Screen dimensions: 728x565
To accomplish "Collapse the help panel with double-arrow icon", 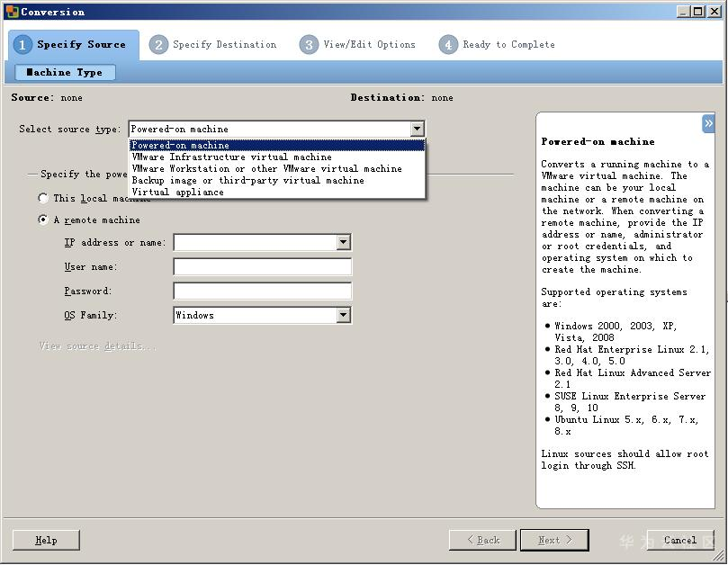I will pyautogui.click(x=708, y=123).
